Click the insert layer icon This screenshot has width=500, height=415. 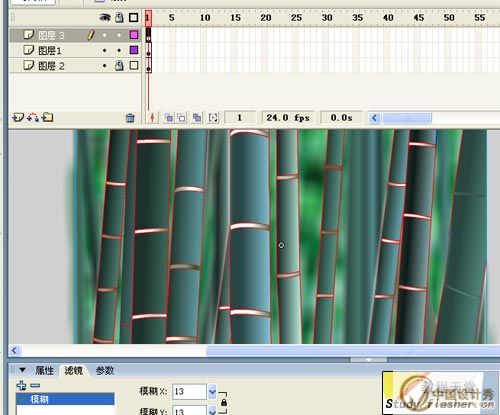coord(18,117)
